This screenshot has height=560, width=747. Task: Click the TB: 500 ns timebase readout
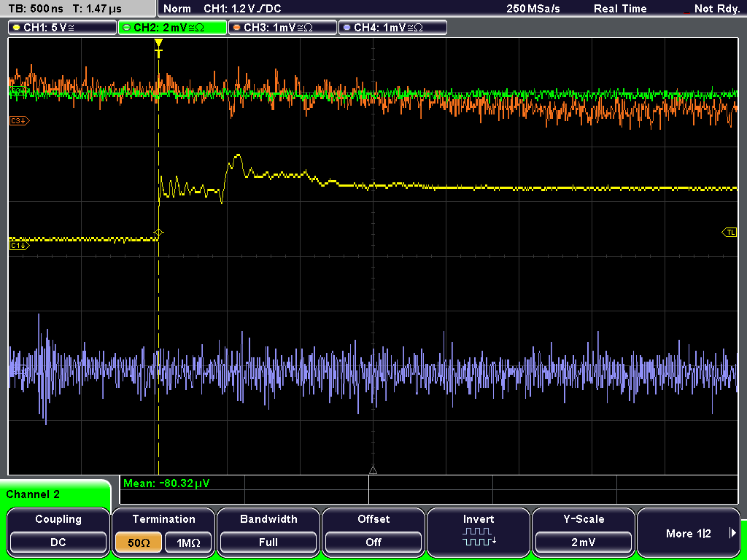(x=36, y=9)
